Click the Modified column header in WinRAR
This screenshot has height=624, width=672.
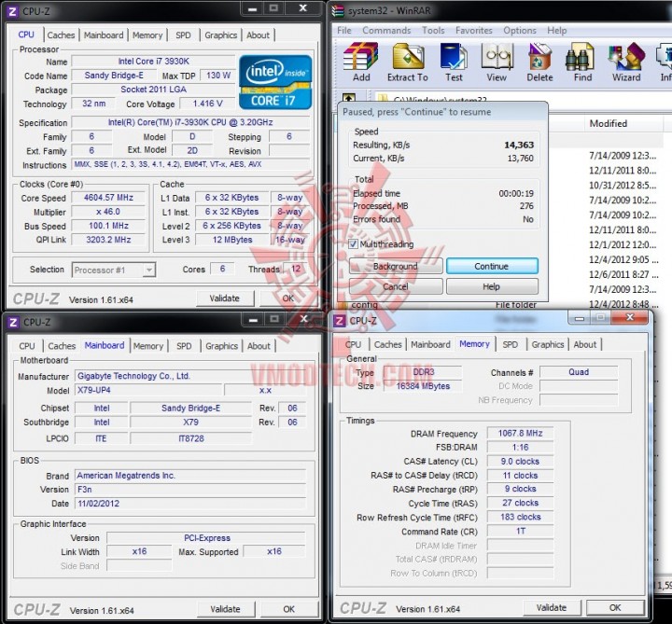point(609,124)
